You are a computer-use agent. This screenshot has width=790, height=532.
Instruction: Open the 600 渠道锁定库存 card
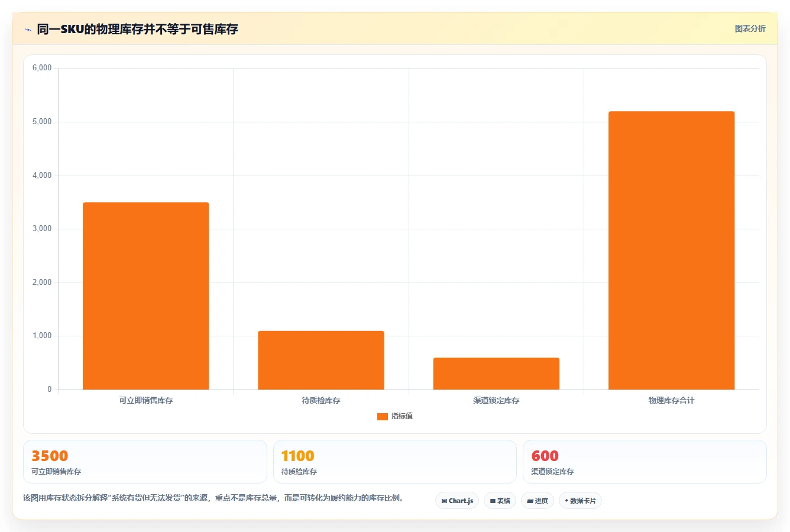pyautogui.click(x=645, y=462)
